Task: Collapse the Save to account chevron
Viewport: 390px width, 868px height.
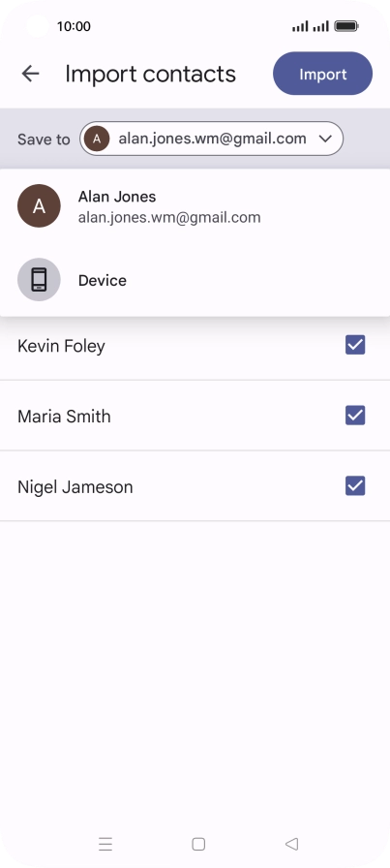Action: click(x=325, y=139)
